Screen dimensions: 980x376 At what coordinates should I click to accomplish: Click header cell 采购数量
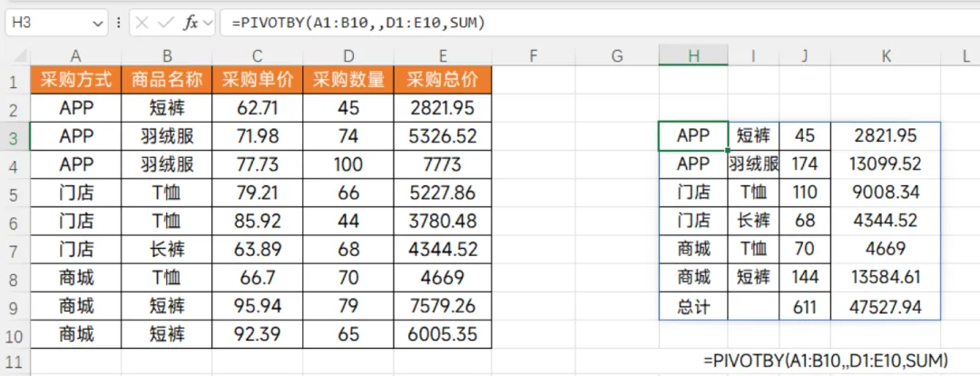pos(348,79)
